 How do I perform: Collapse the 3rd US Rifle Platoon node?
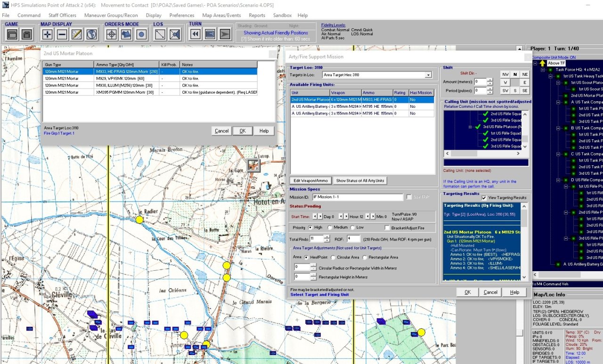coord(471,127)
